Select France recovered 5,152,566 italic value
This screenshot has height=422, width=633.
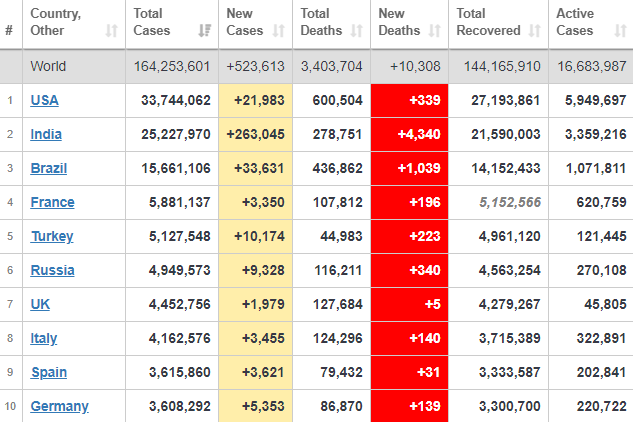pos(510,202)
